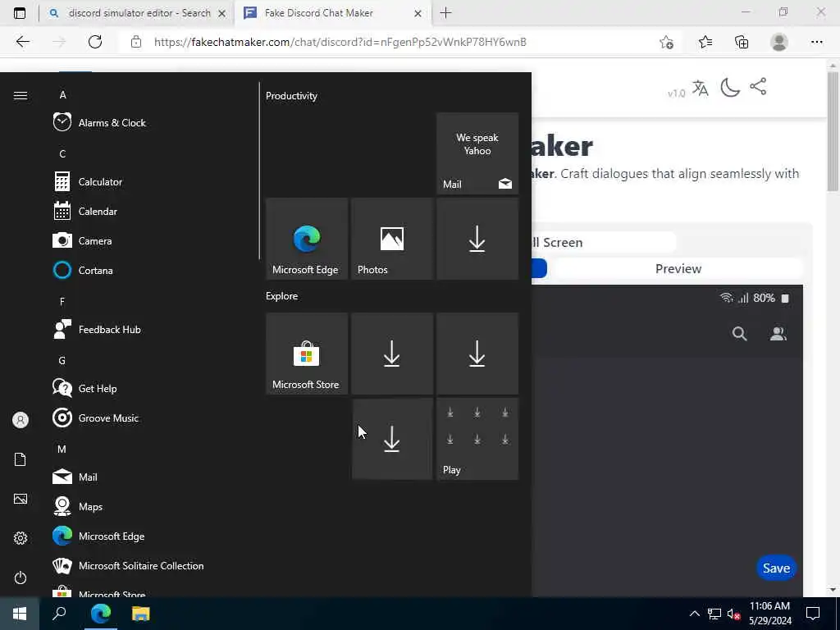
Task: Open the user account icon in Start sidebar
Action: pyautogui.click(x=21, y=420)
